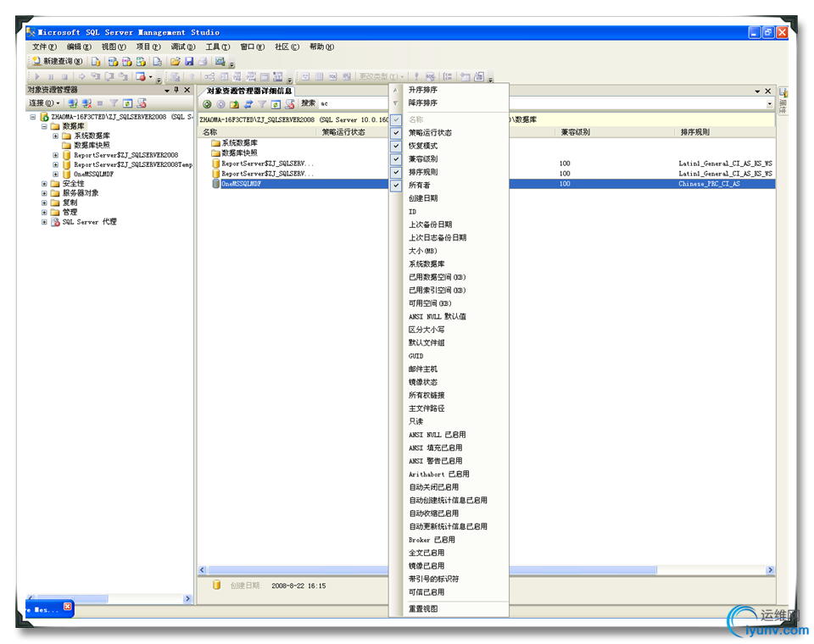Viewport: 814px width, 644px height.
Task: Uncheck the 所有者 column option
Action: [x=396, y=186]
